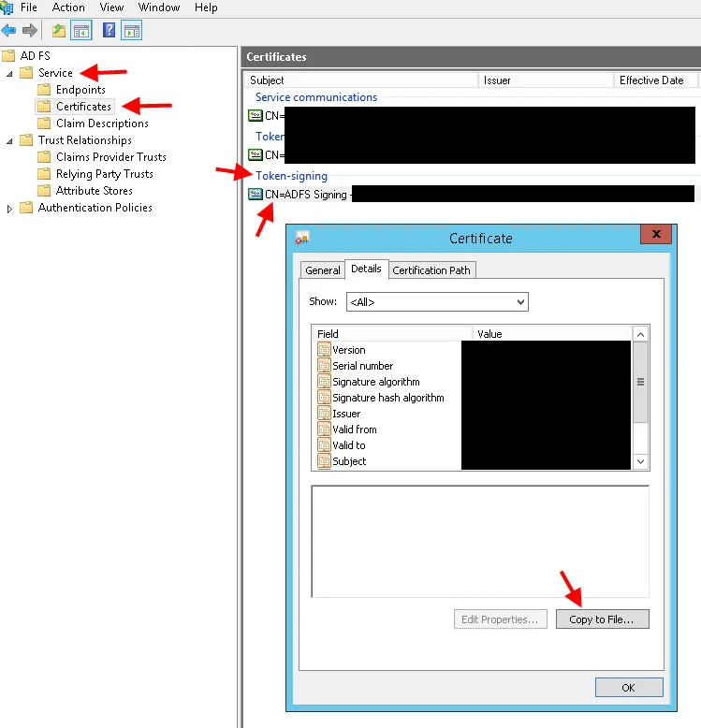Screen dimensions: 701x728
Task: Open the Window menu
Action: coord(159,7)
